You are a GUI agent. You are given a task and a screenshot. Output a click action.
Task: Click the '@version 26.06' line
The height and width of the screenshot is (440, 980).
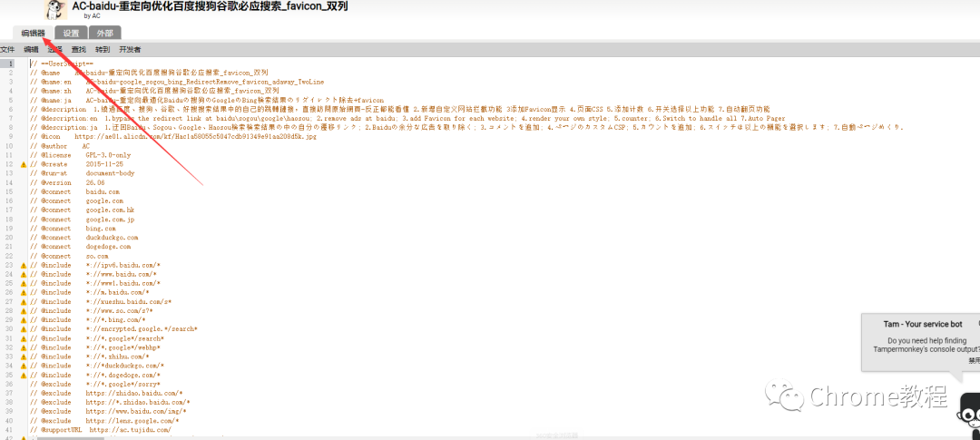coord(67,182)
